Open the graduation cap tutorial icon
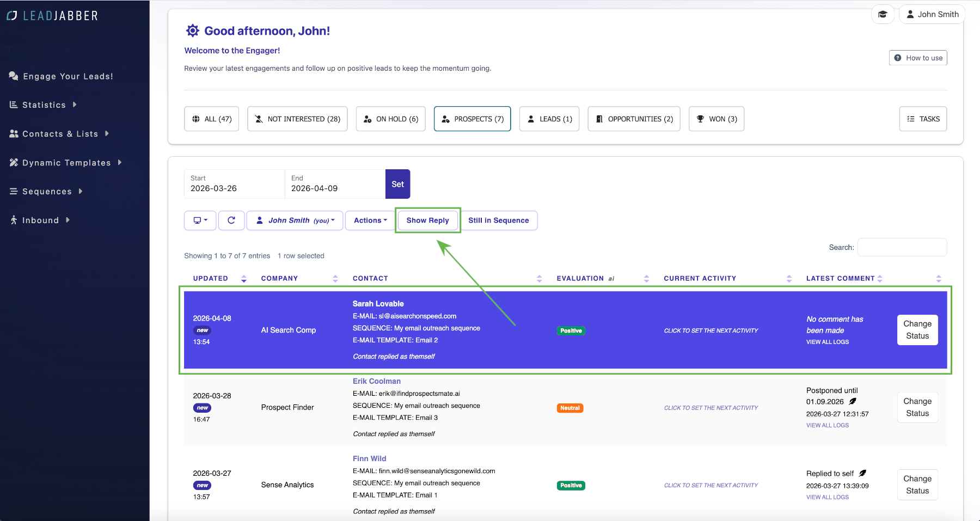Image resolution: width=980 pixels, height=521 pixels. click(883, 14)
